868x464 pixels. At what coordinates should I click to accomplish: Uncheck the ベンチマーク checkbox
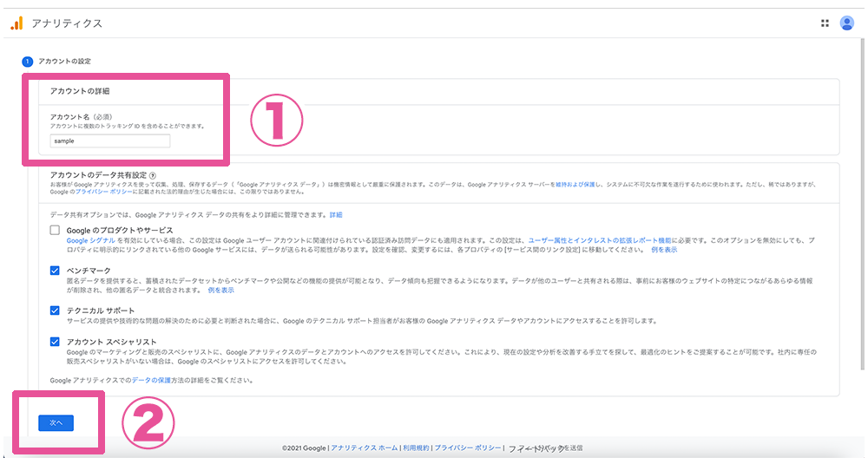(55, 271)
